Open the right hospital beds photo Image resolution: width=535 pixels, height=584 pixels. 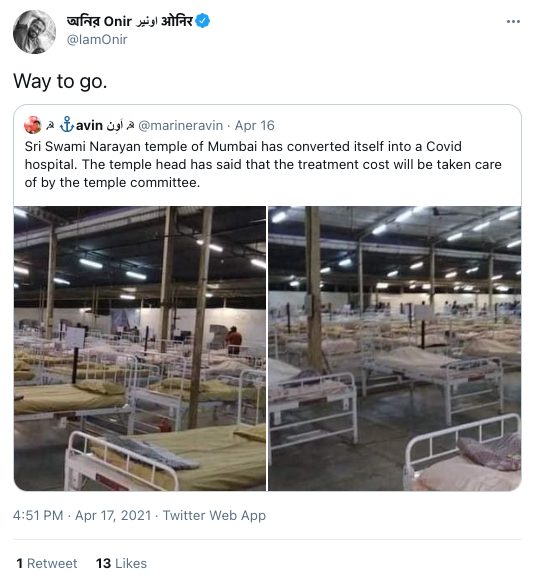(x=395, y=348)
